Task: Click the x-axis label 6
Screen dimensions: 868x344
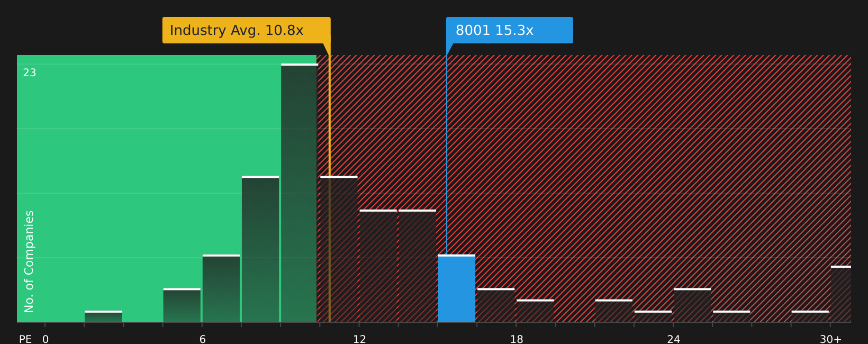Action: 203,339
